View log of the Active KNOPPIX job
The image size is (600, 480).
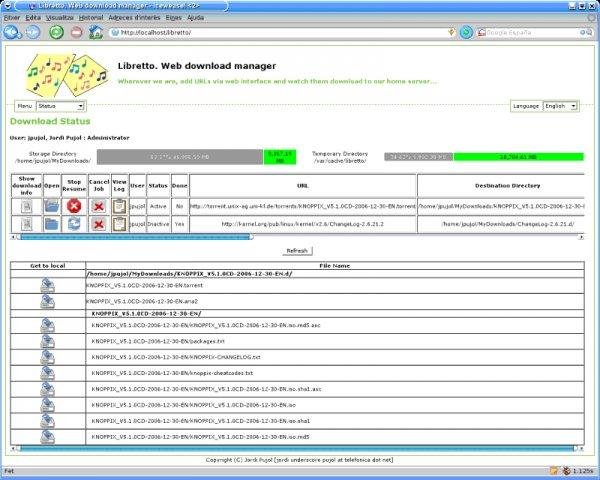(x=119, y=206)
